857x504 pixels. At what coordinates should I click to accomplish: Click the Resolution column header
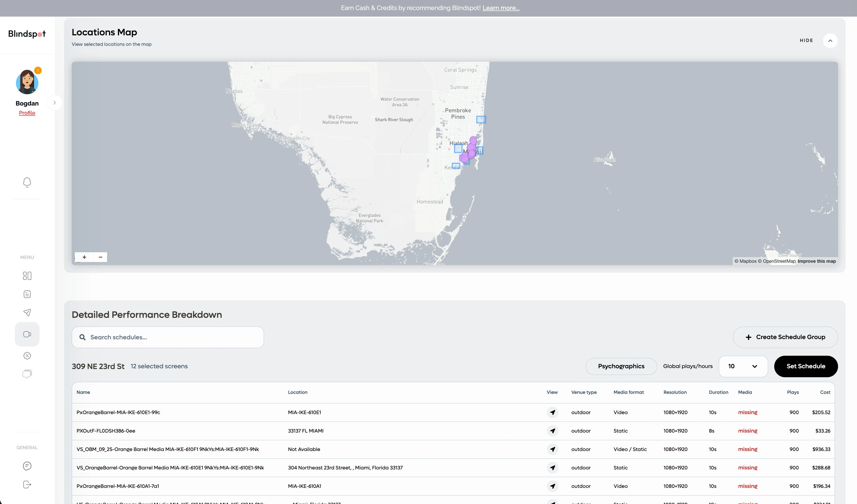(675, 392)
